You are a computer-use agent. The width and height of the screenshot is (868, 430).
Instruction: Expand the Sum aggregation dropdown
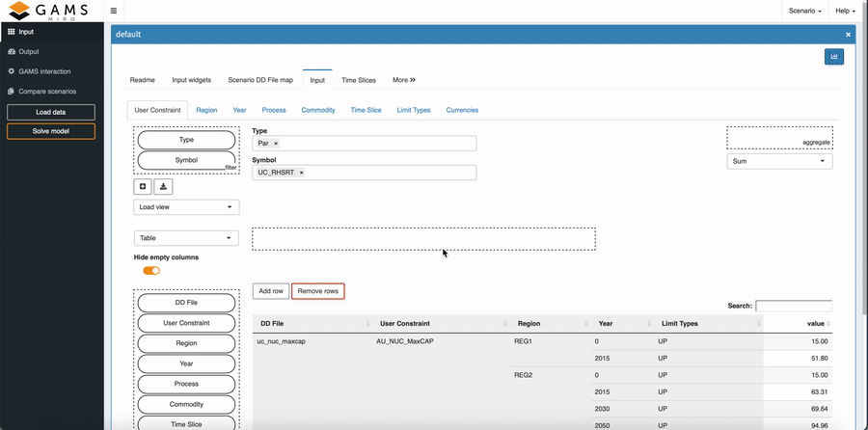[779, 162]
